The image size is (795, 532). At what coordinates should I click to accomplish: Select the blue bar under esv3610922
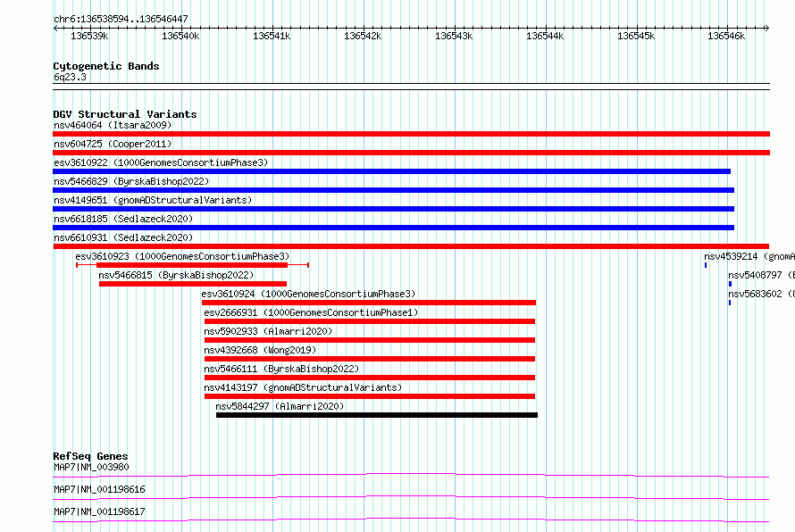pos(391,171)
